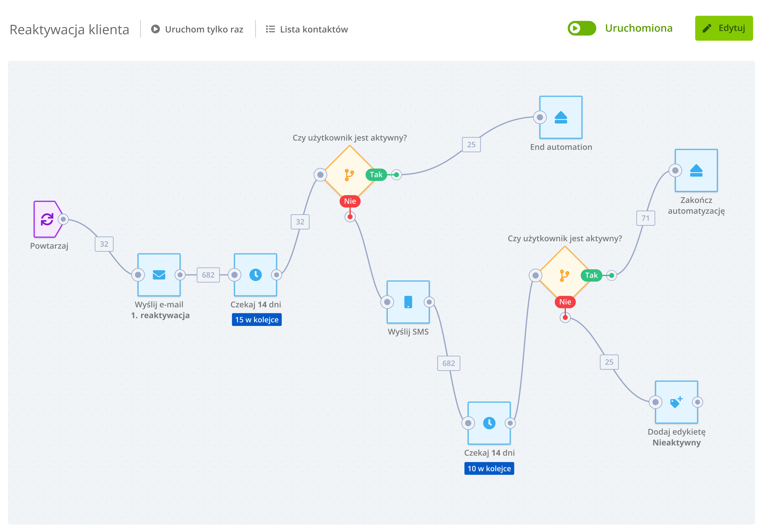Click counter 25 toward End automation
763x532 pixels.
[x=471, y=145]
